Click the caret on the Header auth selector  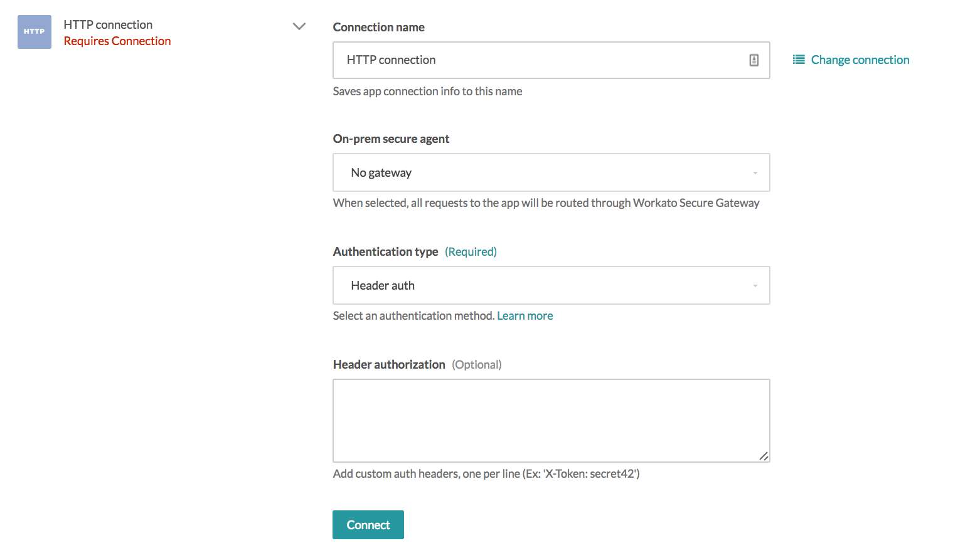click(755, 285)
